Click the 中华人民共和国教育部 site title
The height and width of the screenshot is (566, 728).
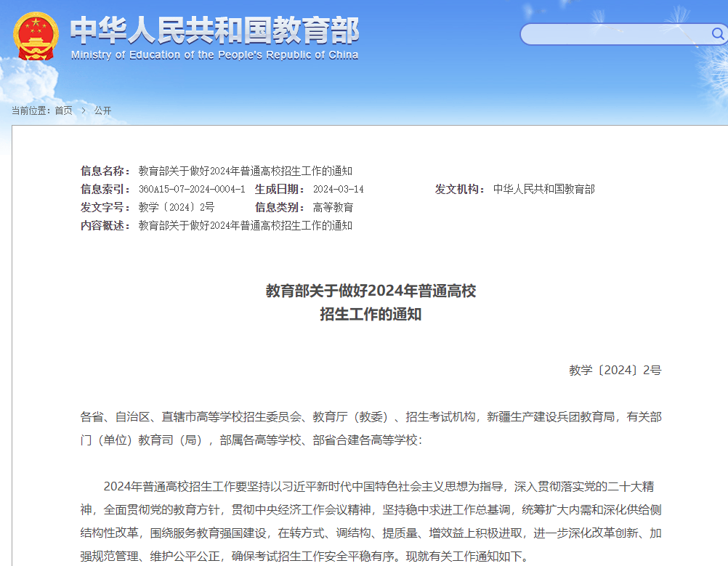tap(214, 31)
